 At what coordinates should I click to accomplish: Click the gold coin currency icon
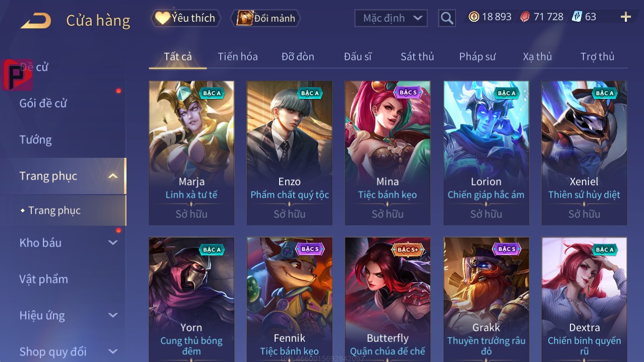[x=474, y=17]
